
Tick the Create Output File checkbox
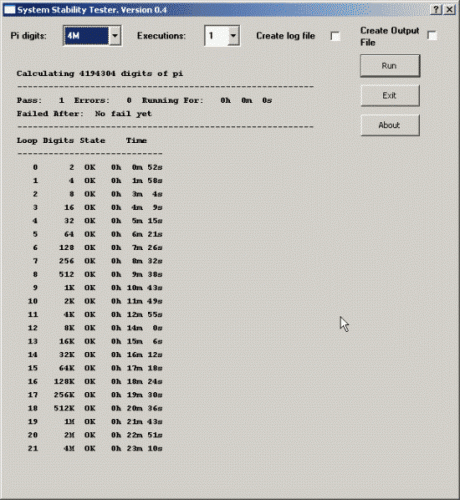click(x=432, y=35)
